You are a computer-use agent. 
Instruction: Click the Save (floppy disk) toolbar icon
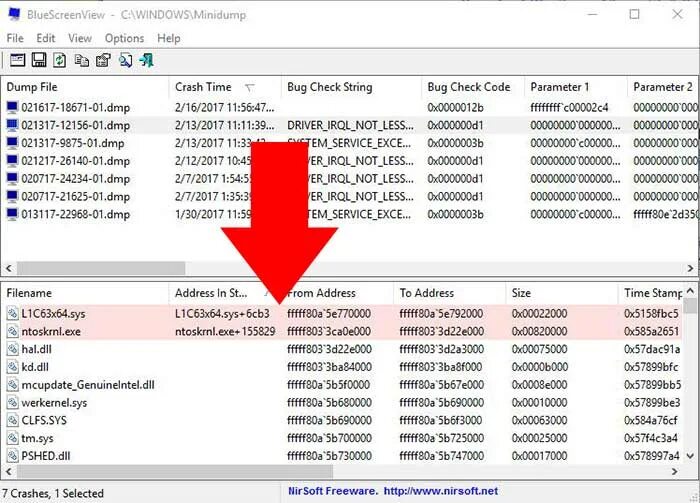point(39,60)
